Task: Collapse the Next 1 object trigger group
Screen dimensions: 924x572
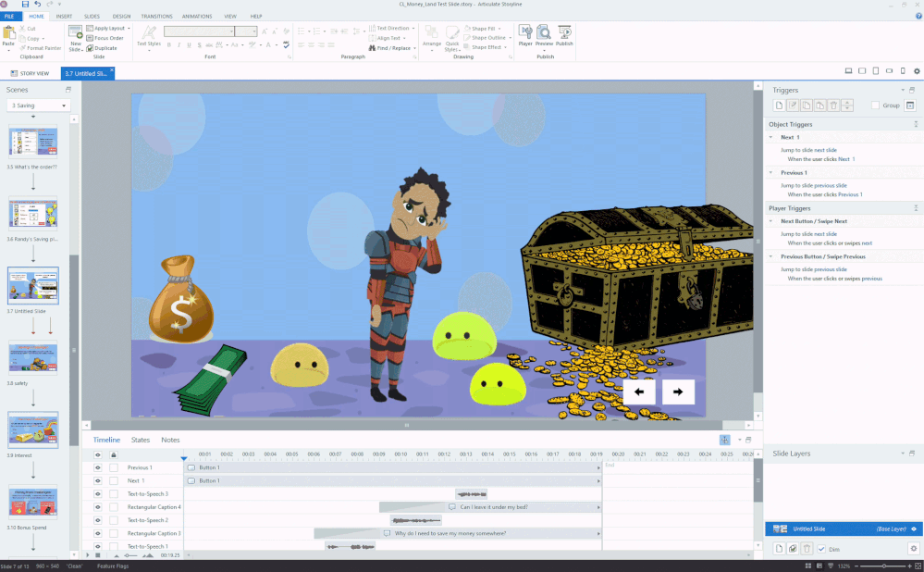Action: (x=770, y=137)
